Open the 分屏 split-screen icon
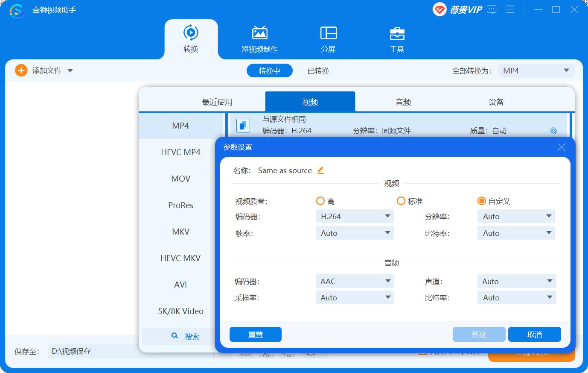Viewport: 588px width, 373px height. 328,32
